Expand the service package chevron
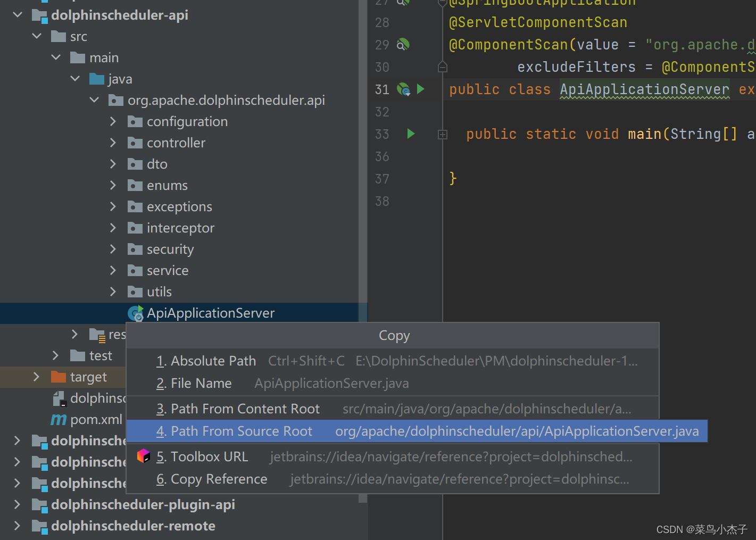This screenshot has width=756, height=540. [113, 270]
